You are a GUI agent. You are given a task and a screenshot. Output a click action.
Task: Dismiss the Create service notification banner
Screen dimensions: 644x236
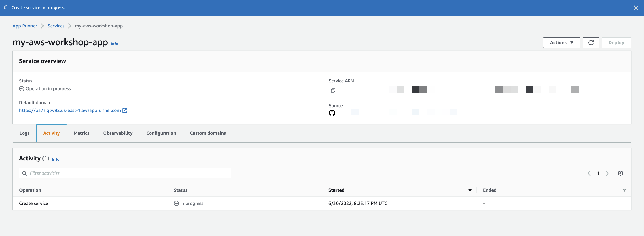pyautogui.click(x=636, y=8)
